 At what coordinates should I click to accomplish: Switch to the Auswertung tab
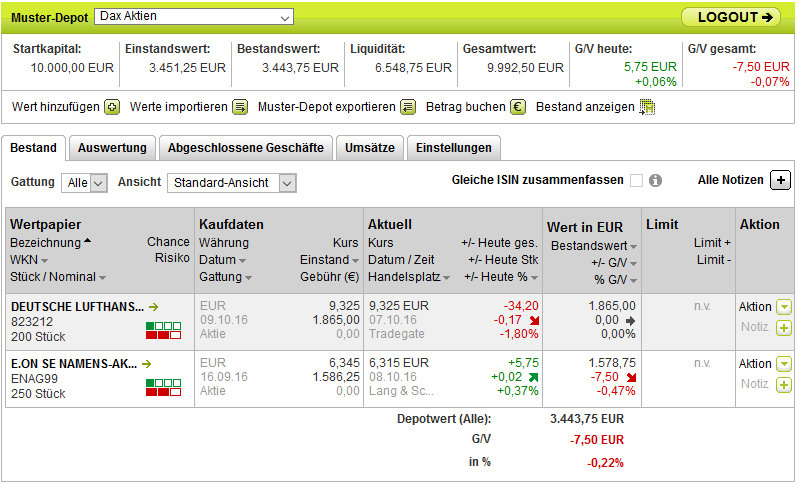click(x=112, y=148)
